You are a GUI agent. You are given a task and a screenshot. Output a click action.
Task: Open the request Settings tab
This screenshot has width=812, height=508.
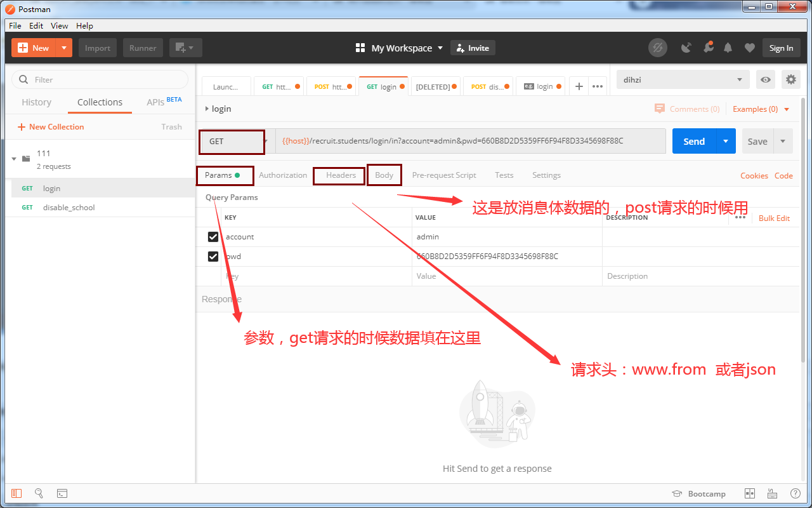click(x=547, y=175)
